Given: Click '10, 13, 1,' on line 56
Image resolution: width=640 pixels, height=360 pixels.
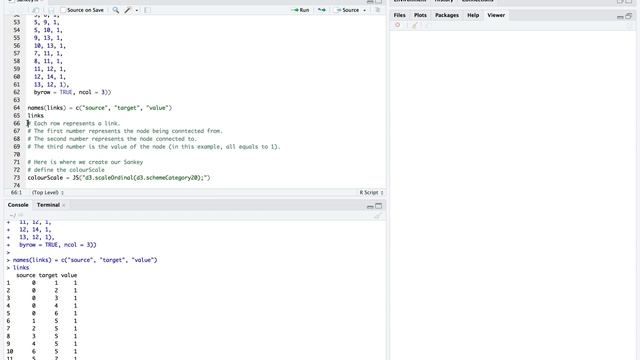Looking at the screenshot, I should (49, 46).
